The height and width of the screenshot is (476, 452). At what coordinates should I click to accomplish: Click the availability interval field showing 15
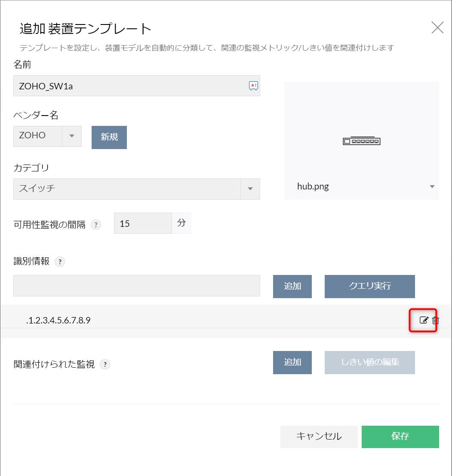point(142,223)
